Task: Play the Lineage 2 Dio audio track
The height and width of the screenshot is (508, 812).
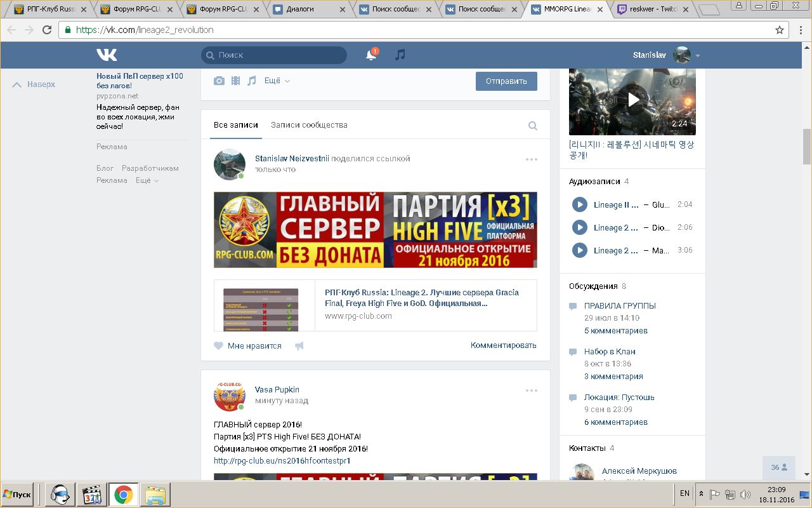Action: coord(579,227)
